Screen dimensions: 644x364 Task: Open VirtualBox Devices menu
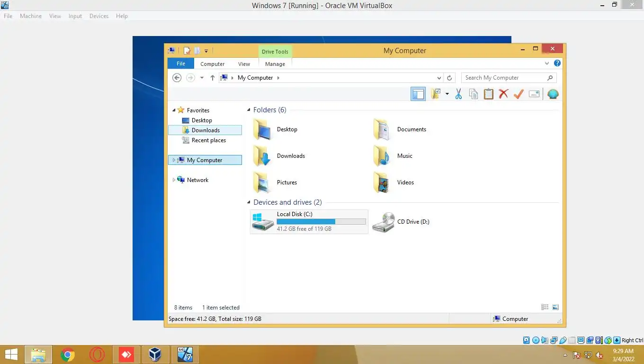(x=98, y=16)
